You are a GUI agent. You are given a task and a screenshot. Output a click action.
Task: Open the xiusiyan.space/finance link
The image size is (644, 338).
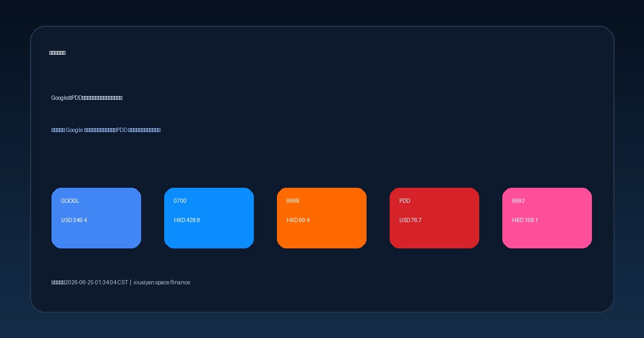162,282
